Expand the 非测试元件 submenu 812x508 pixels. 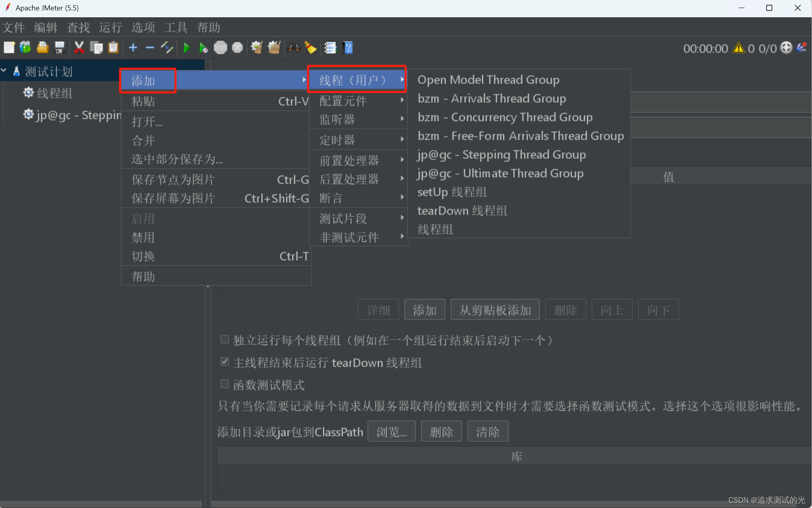(359, 237)
